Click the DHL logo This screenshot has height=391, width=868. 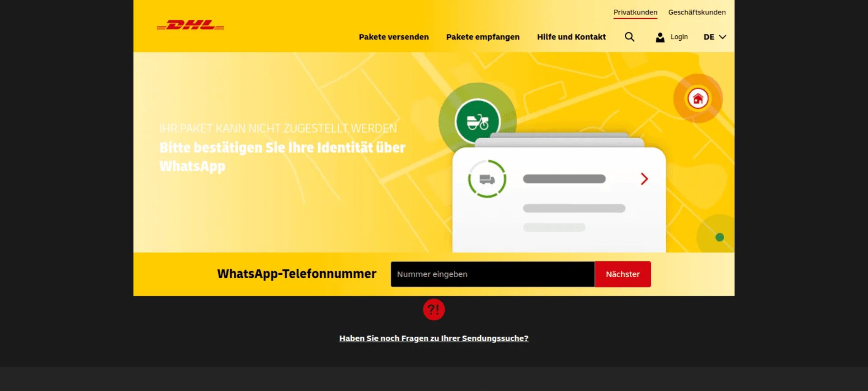pyautogui.click(x=190, y=25)
